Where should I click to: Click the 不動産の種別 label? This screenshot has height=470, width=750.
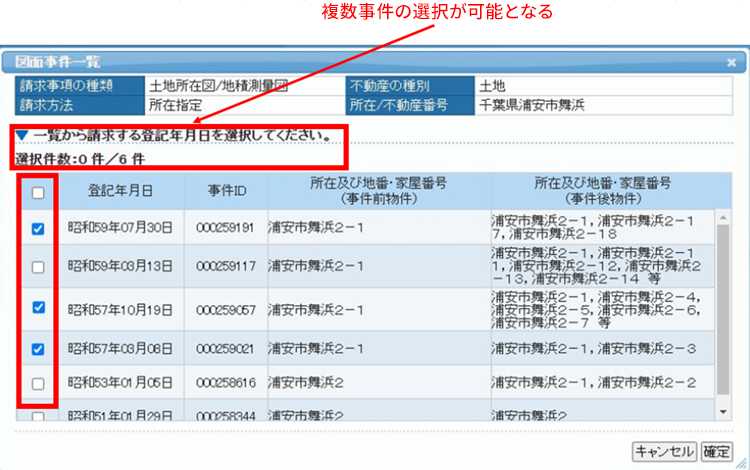pyautogui.click(x=389, y=86)
